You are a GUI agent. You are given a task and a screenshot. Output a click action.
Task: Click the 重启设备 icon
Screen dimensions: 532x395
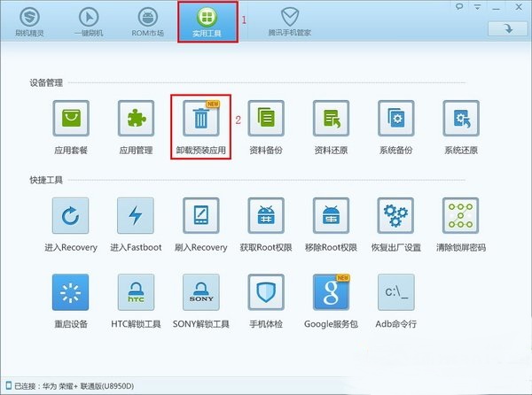point(71,292)
